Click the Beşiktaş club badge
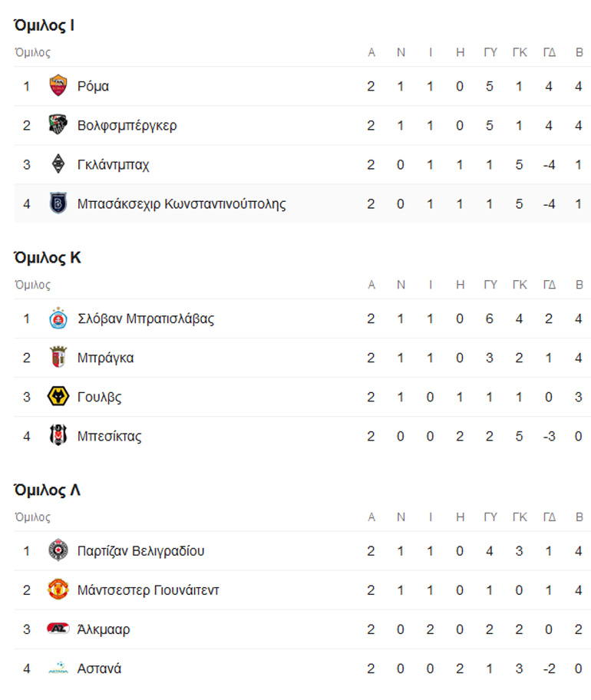 click(58, 436)
